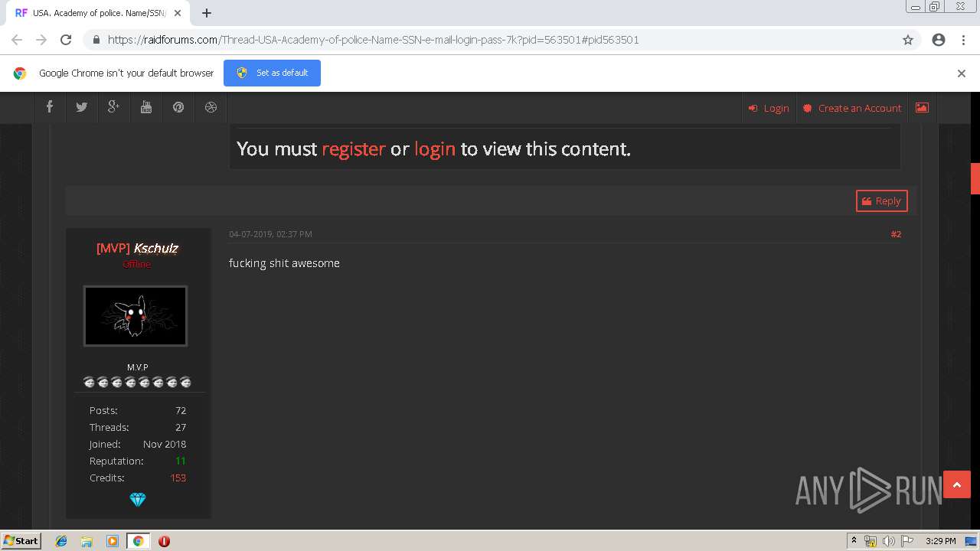The image size is (980, 551).
Task: Launch Internet Explorer from taskbar
Action: point(61,541)
